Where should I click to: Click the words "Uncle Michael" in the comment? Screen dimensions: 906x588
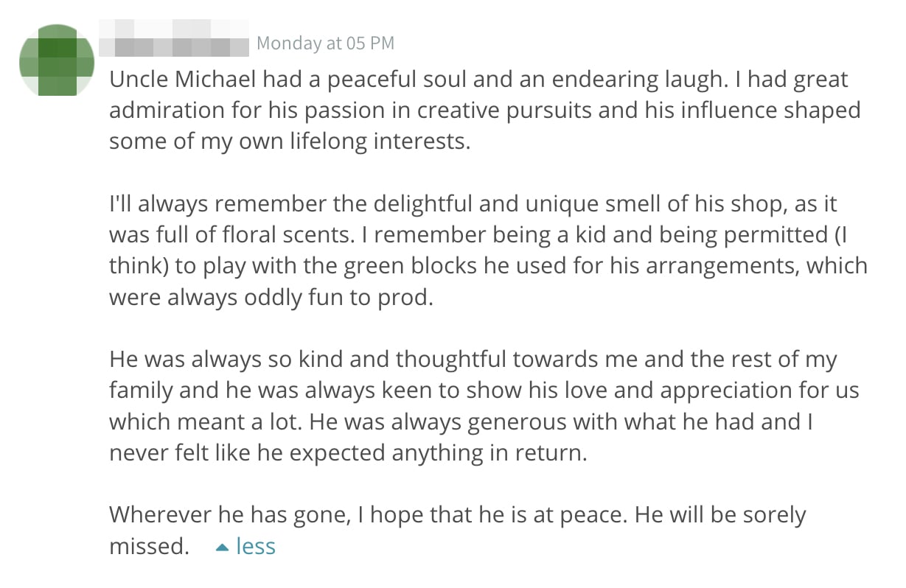tap(184, 79)
